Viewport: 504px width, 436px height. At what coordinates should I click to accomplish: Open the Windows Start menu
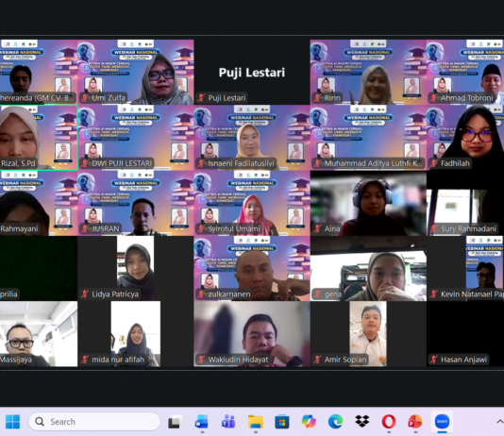click(x=12, y=422)
